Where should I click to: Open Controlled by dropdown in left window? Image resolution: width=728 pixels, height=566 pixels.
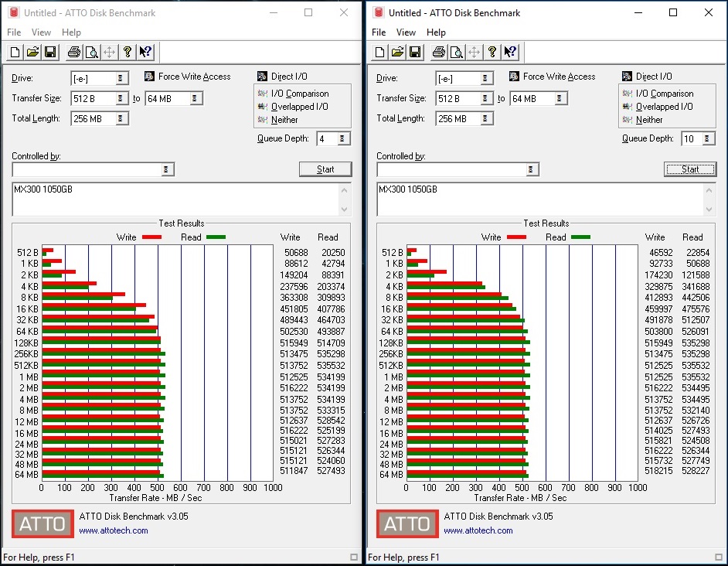(166, 169)
